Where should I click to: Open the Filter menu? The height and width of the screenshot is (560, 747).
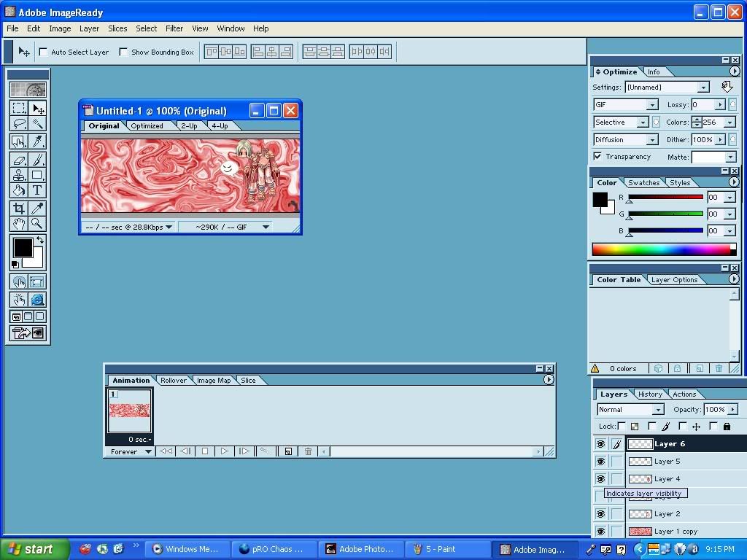pos(174,28)
